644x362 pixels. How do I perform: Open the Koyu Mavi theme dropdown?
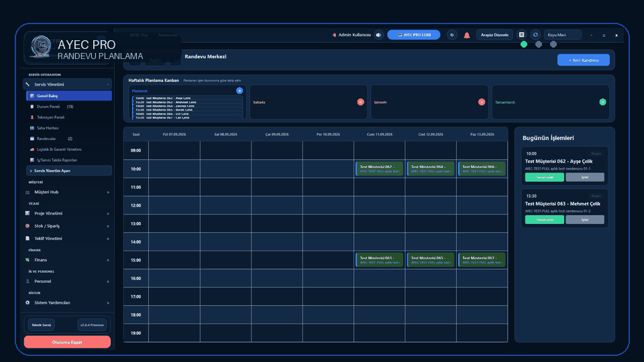563,35
